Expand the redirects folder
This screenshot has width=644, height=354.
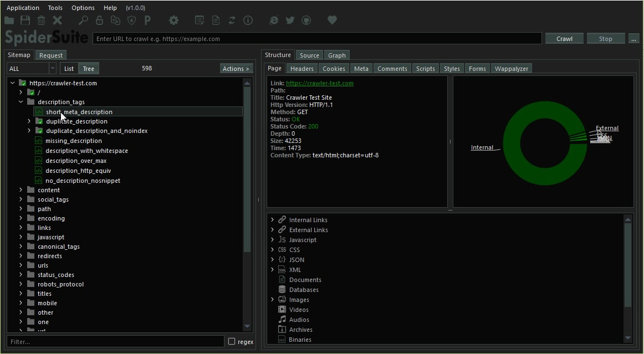tap(21, 256)
